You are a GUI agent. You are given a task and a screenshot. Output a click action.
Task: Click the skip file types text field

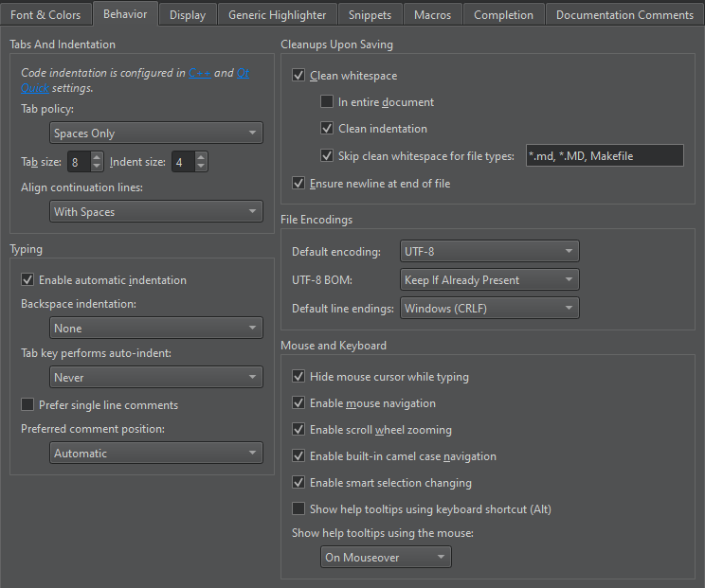point(604,156)
